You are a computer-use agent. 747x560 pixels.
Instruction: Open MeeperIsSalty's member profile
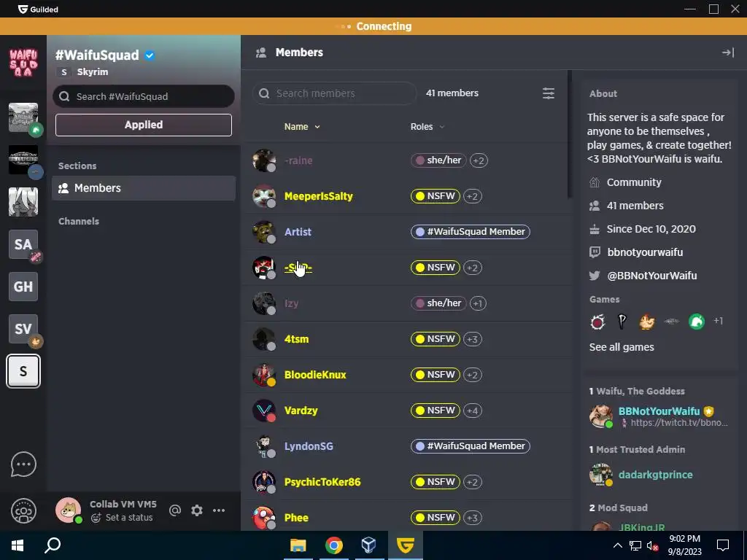point(318,196)
